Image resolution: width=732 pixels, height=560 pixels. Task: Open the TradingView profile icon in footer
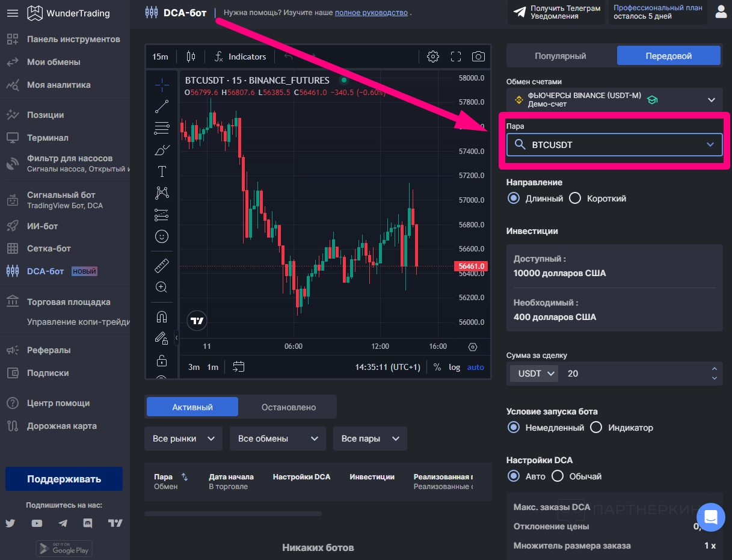coord(115,523)
